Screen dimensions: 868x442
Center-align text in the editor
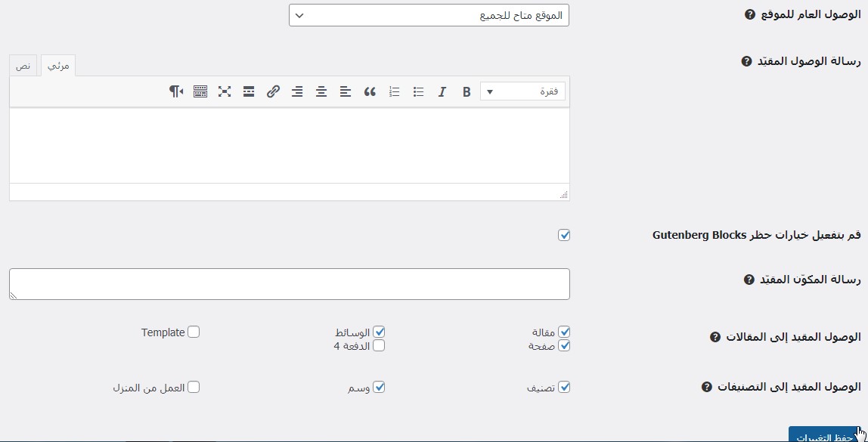coord(321,91)
